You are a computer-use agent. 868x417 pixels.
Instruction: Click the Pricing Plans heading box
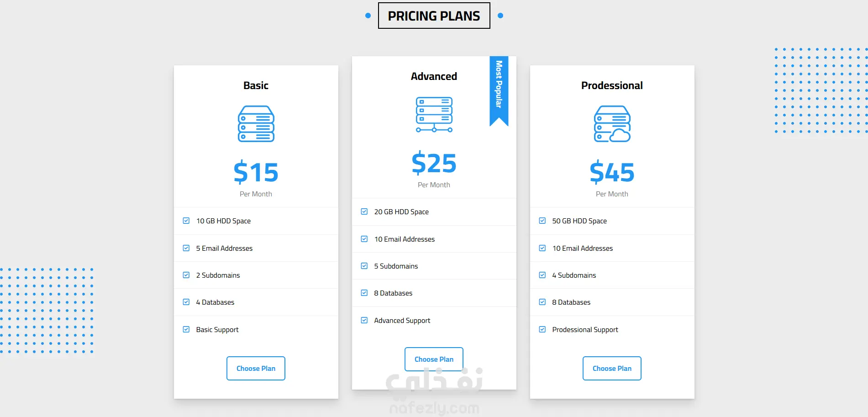[x=434, y=16]
